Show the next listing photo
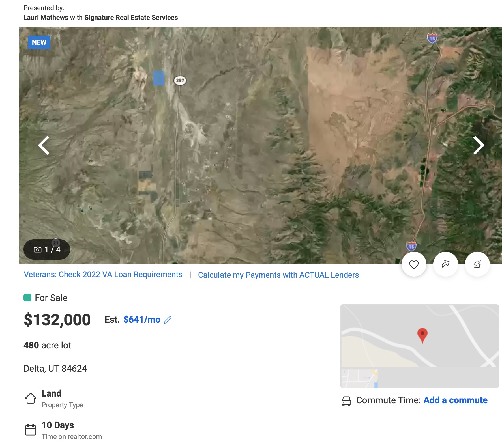 [479, 145]
